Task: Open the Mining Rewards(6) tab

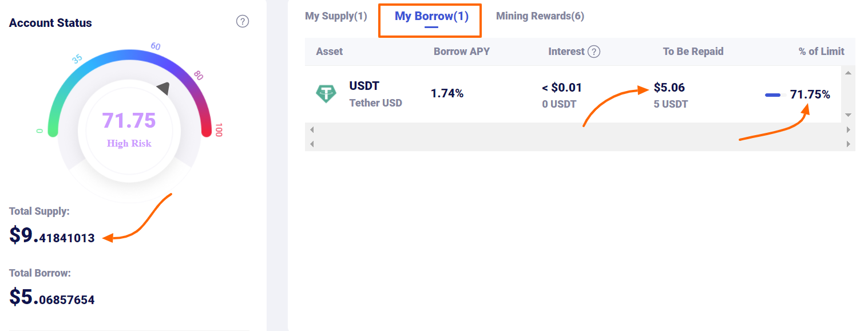Action: point(540,16)
